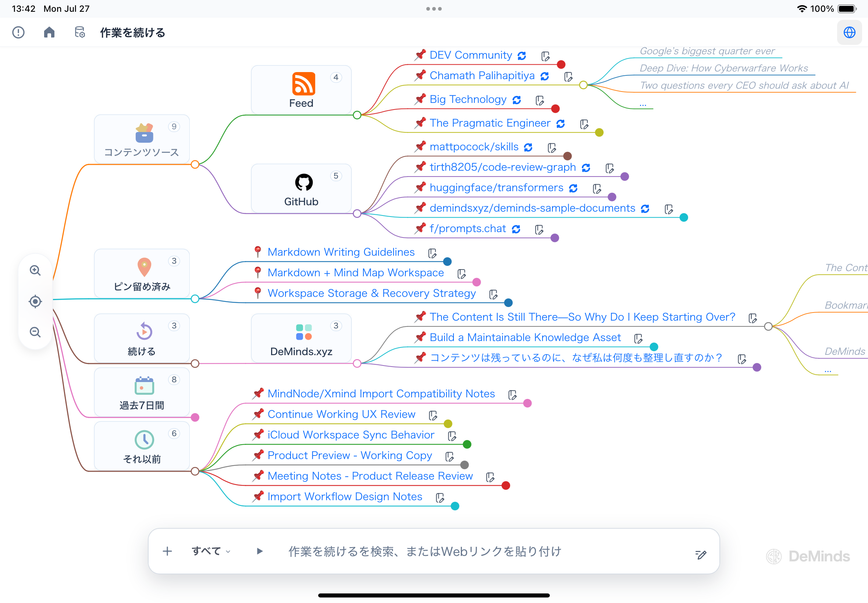Open "Deep Dive: How Cyberwarfare Works" article
Viewport: 868px width, 603px height.
coord(724,68)
